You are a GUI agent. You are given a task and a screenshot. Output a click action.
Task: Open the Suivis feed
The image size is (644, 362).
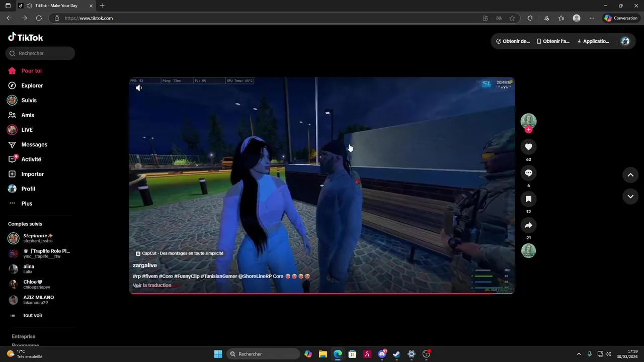pos(29,100)
